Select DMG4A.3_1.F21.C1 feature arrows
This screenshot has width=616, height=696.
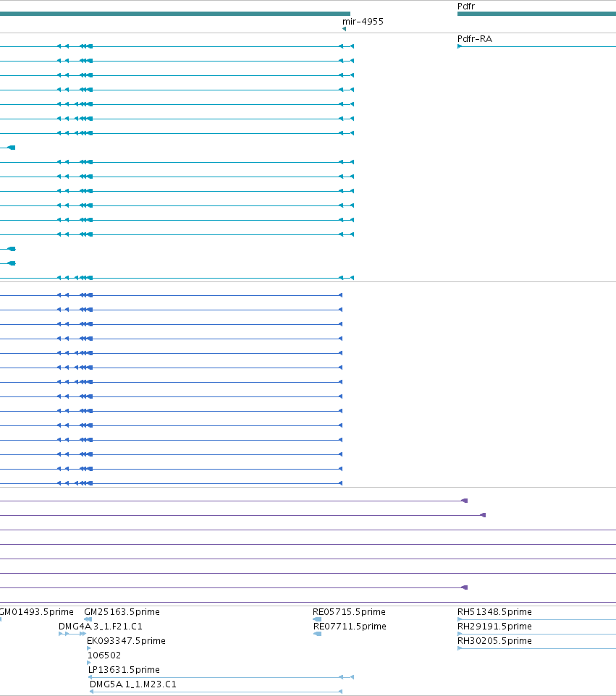click(72, 634)
